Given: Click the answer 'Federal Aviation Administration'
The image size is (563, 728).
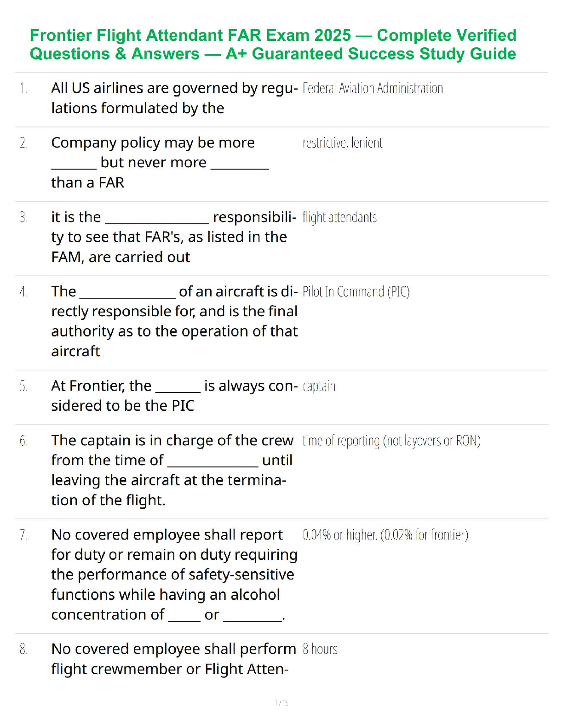Looking at the screenshot, I should pos(373,88).
